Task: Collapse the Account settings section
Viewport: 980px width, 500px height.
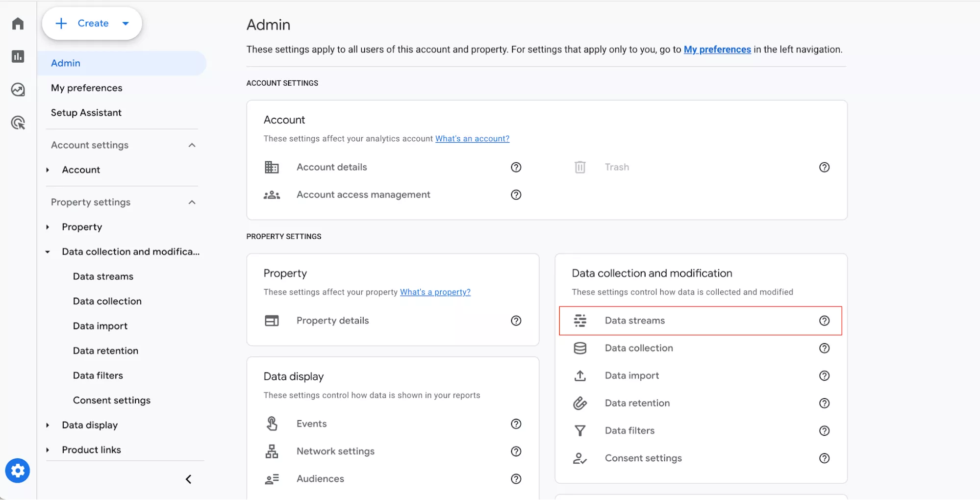Action: coord(192,145)
